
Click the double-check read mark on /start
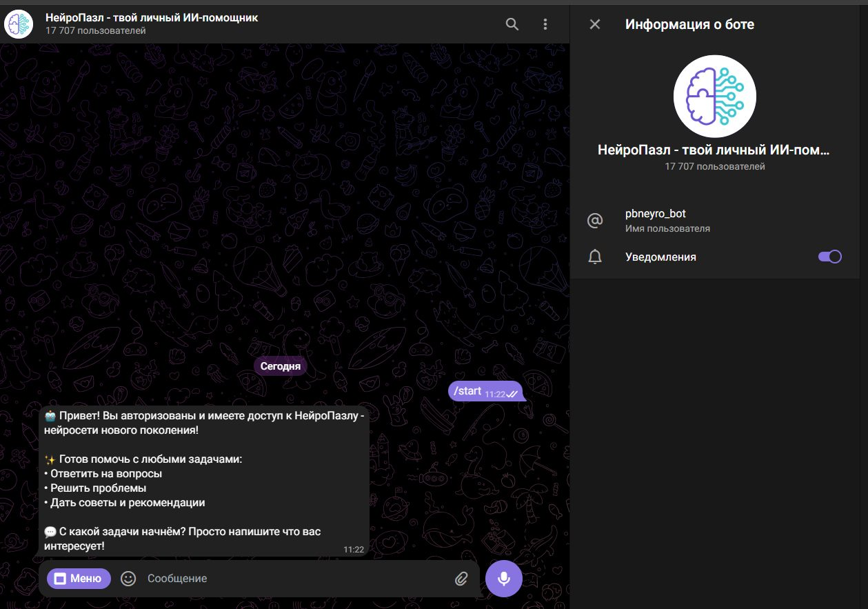pyautogui.click(x=512, y=395)
